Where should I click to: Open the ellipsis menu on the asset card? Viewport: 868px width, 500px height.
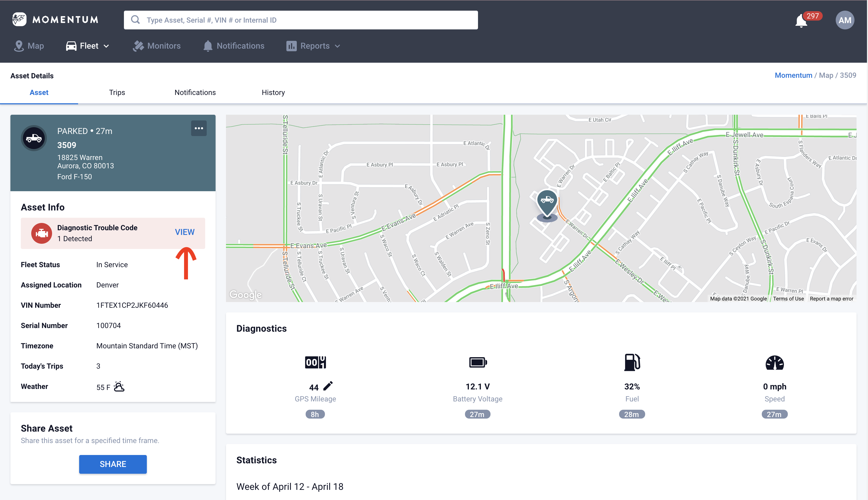199,128
